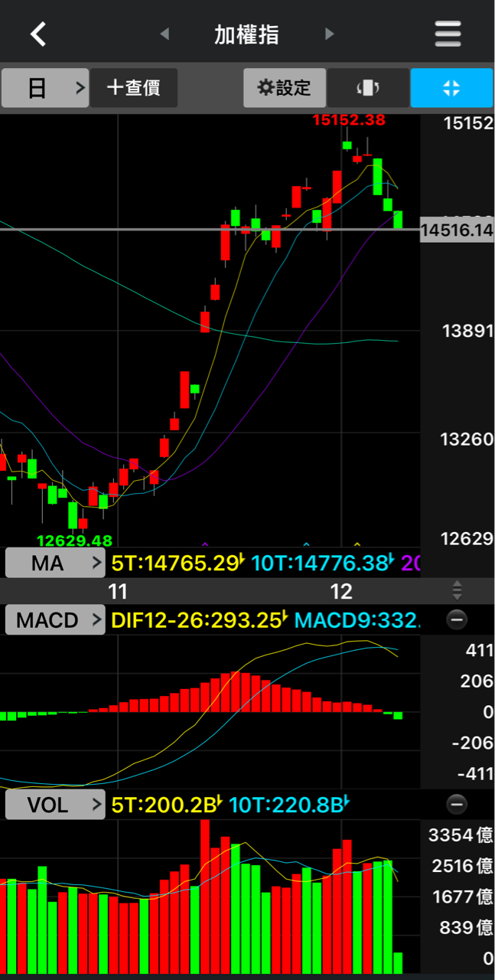
Task: Toggle the blue fullscreen collapse button
Action: click(x=451, y=88)
